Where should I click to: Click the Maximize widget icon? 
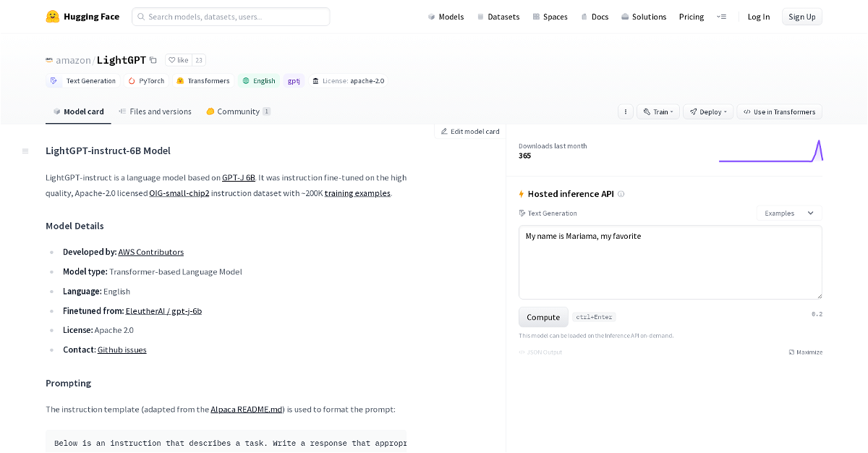pos(791,352)
